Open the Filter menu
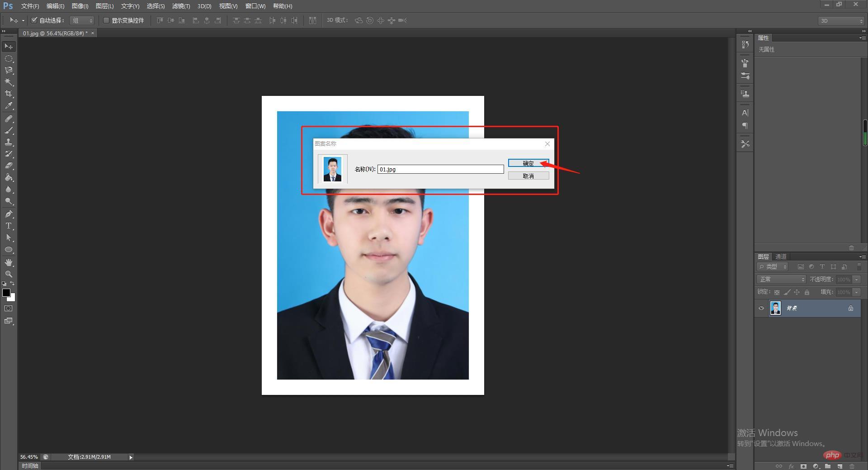The image size is (868, 470). (x=181, y=6)
